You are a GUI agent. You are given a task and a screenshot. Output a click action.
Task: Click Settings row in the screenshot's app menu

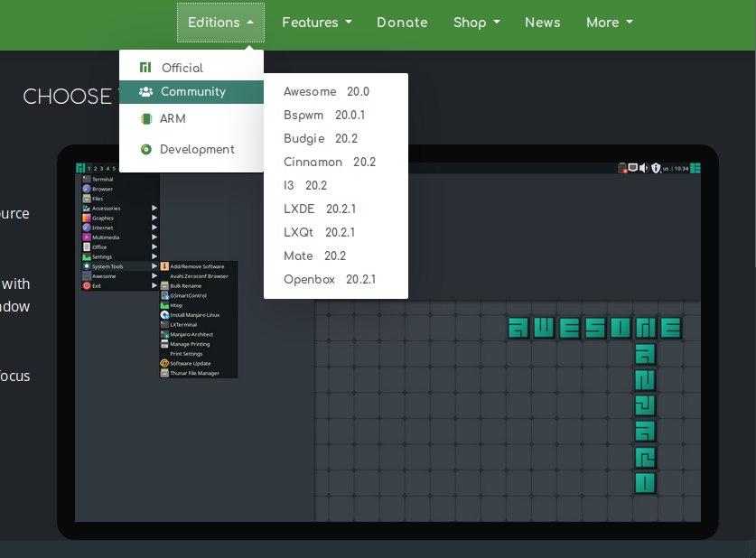tap(119, 256)
